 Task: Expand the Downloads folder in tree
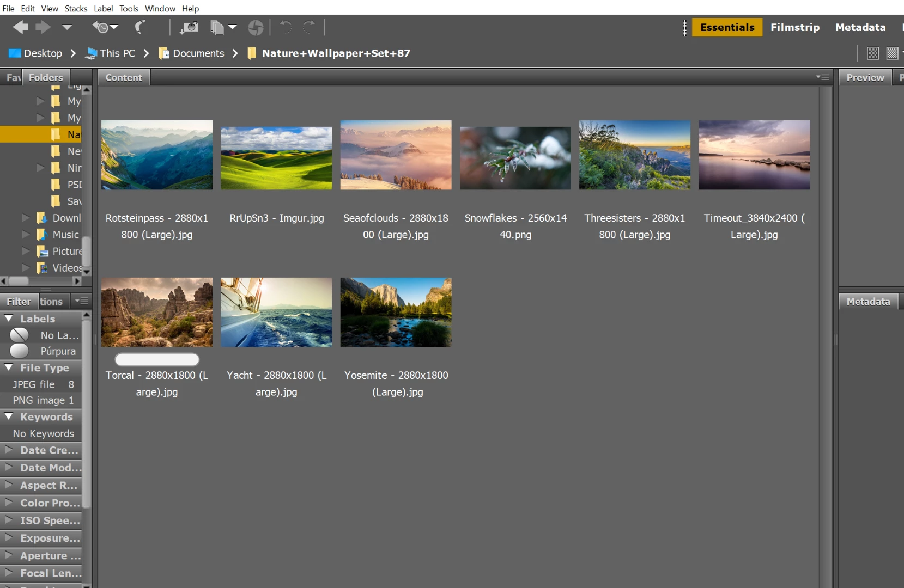point(25,218)
